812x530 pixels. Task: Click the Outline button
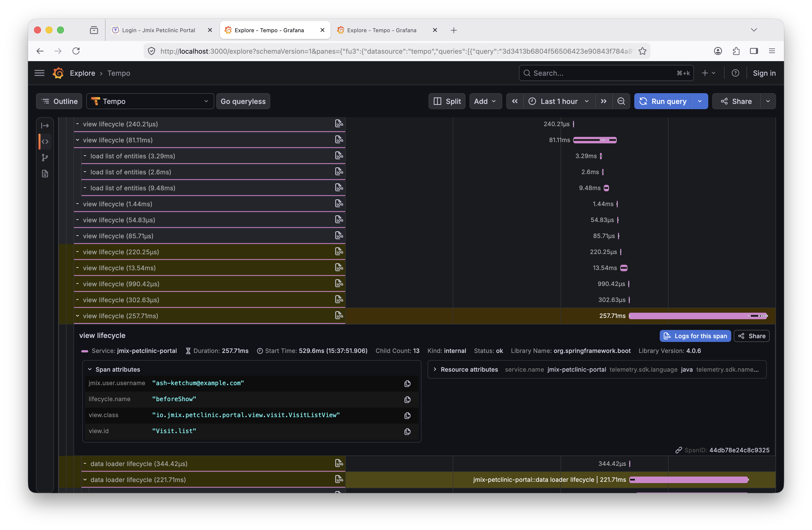click(59, 101)
